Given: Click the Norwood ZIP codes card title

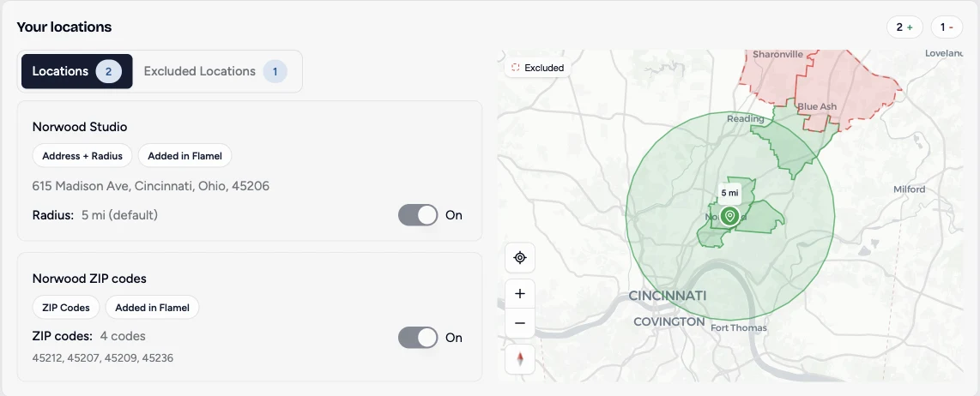Looking at the screenshot, I should coord(89,279).
